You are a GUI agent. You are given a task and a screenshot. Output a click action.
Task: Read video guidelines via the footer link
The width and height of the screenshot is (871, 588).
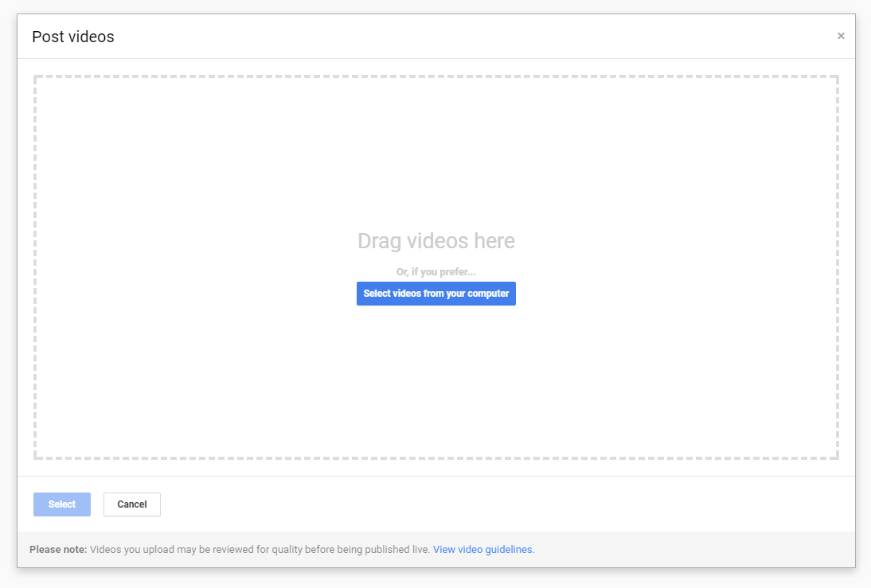[483, 549]
